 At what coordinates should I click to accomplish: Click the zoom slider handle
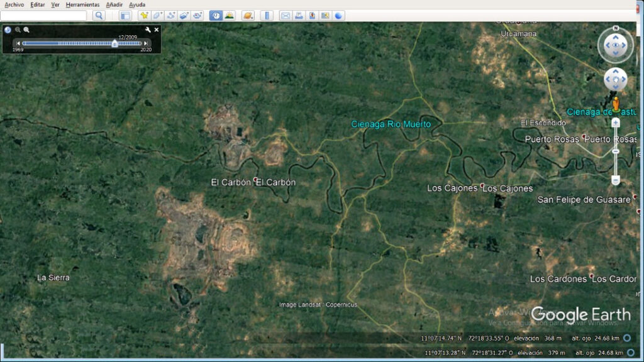coord(615,151)
